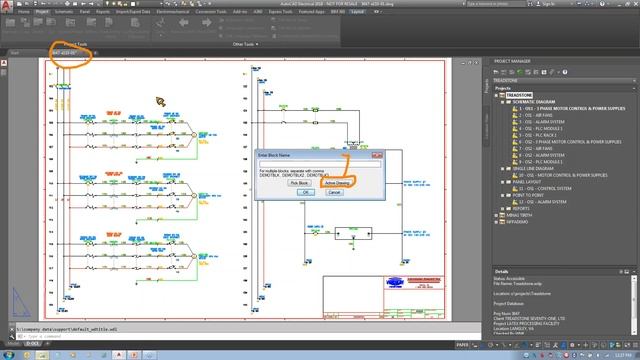Collapse the POINT TO POINT folder
640x360 pixels.
502,195
